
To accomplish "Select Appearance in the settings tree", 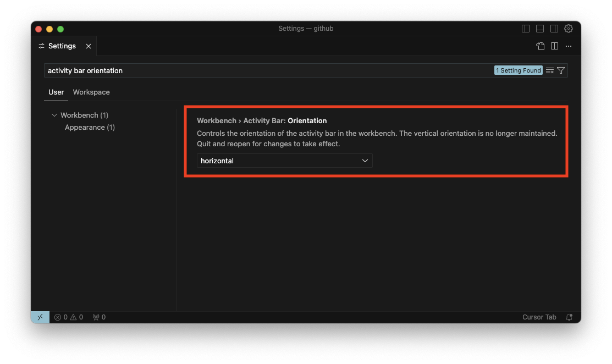I will tap(90, 128).
